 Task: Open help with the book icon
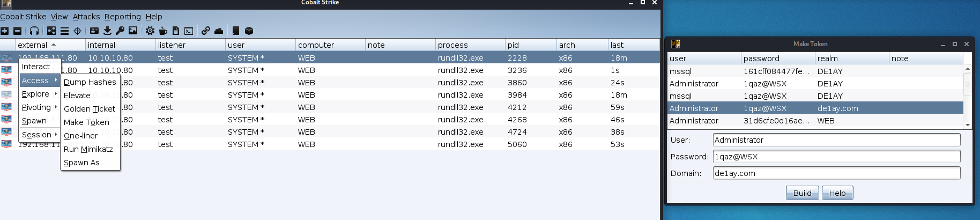[x=236, y=31]
